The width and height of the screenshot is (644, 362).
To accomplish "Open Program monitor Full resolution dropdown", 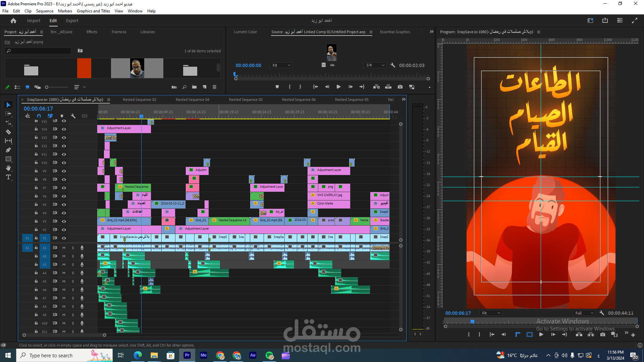I will (584, 313).
